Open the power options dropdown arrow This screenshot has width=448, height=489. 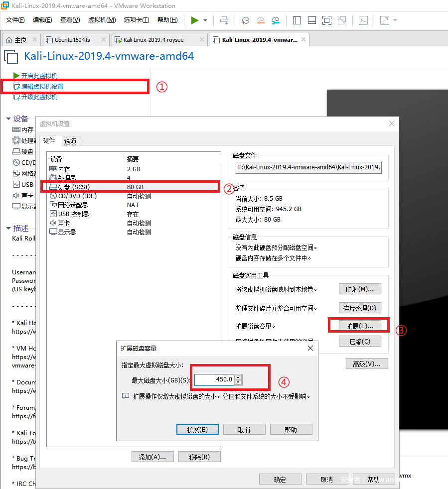(205, 20)
